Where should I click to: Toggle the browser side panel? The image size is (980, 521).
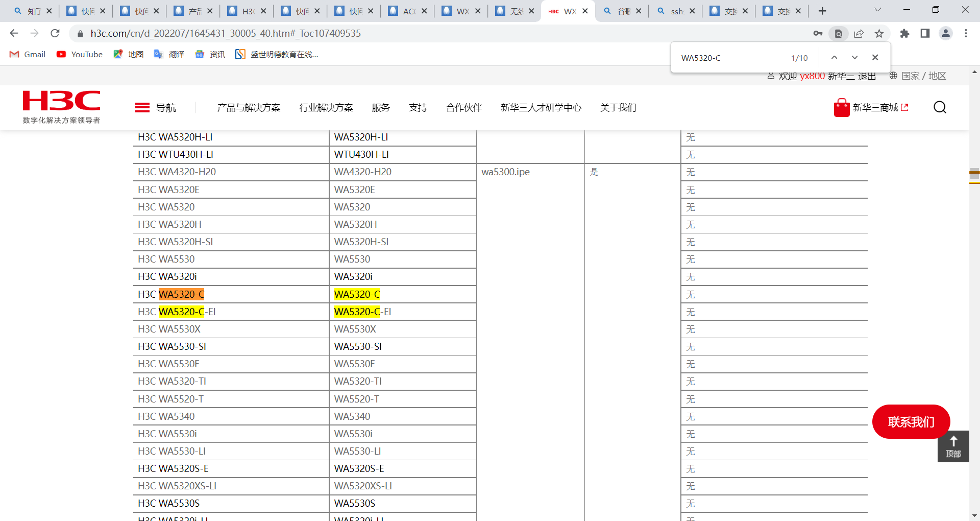pos(925,33)
